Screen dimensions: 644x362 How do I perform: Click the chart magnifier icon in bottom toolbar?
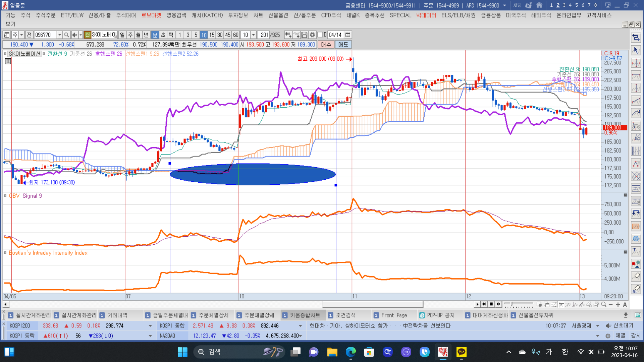(x=604, y=304)
